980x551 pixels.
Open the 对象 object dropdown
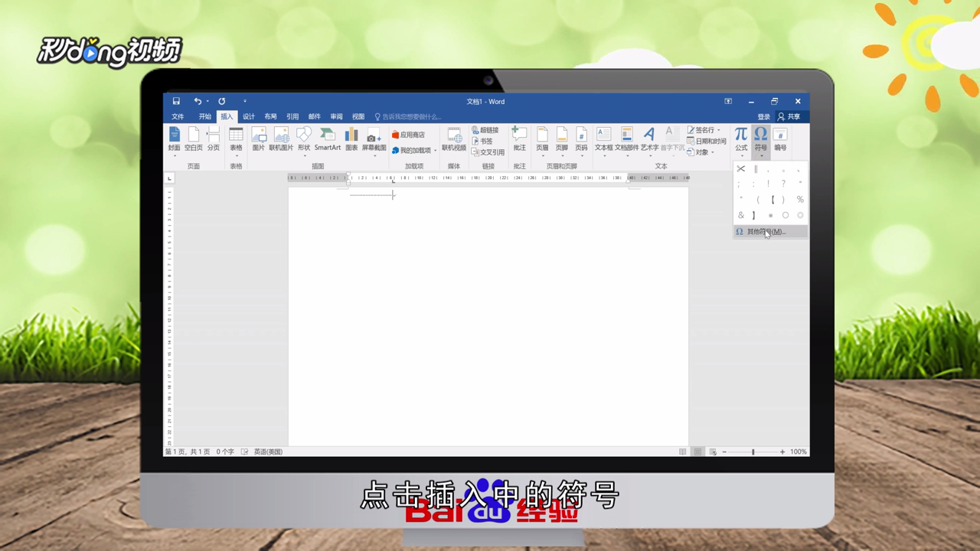pyautogui.click(x=701, y=152)
